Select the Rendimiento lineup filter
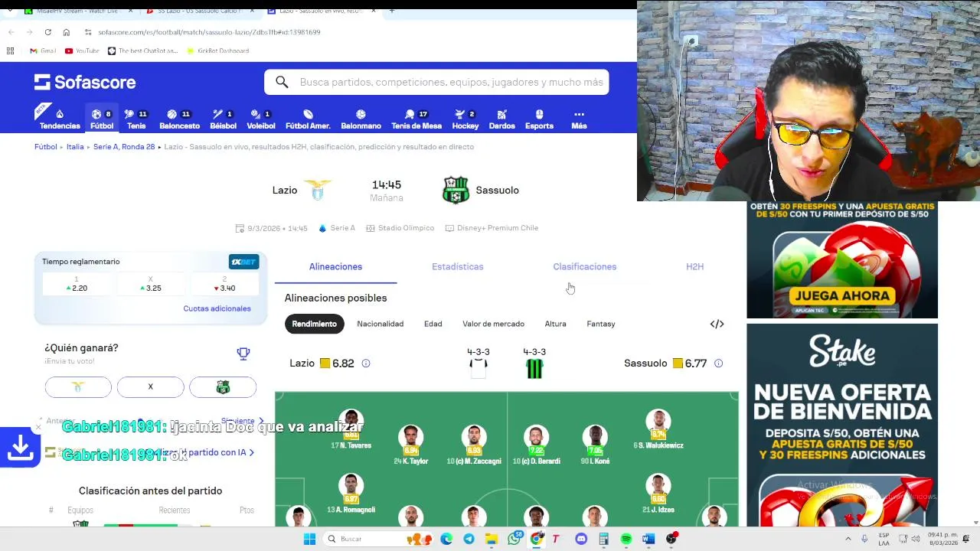Viewport: 980px width, 551px height. [x=314, y=324]
